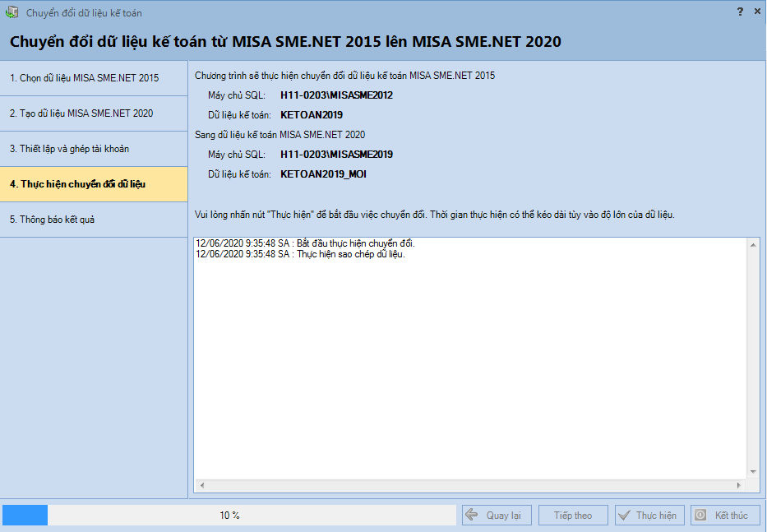The height and width of the screenshot is (532, 767).
Task: Click log line 'Bắt đầu thực hiện chuyển đổi.'
Action: coord(305,243)
